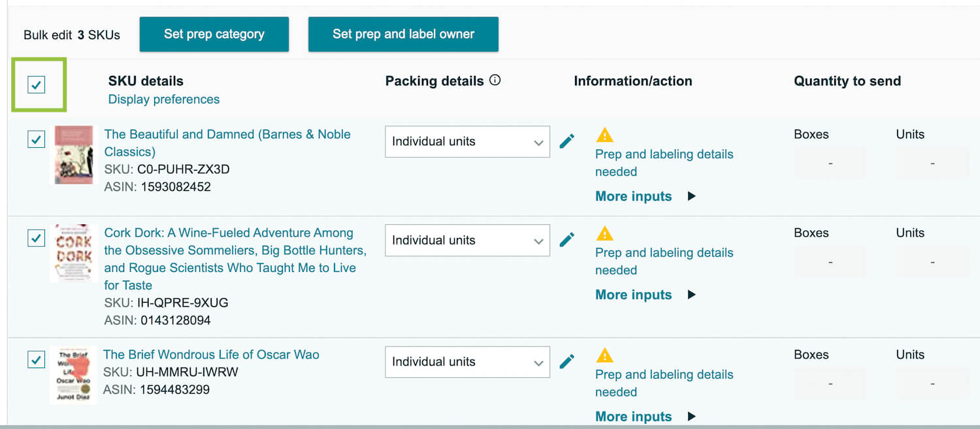The width and height of the screenshot is (980, 429).
Task: Untick The Brief Wondrous Life checkbox
Action: [x=36, y=360]
